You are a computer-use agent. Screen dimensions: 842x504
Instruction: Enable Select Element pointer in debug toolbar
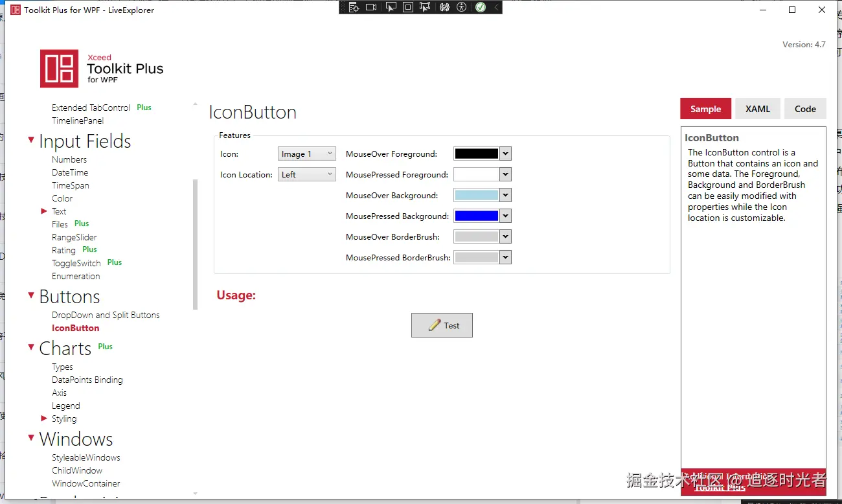pos(391,7)
